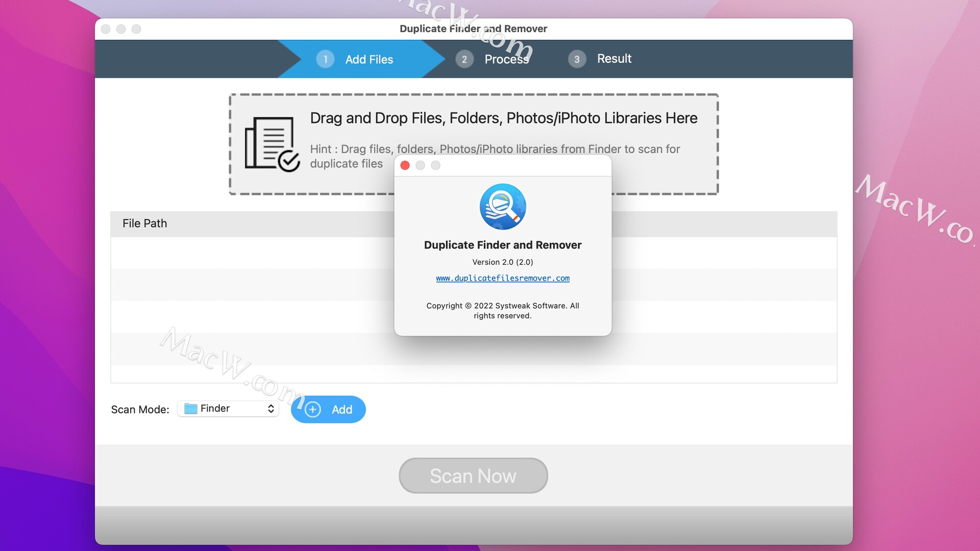The width and height of the screenshot is (980, 551).
Task: Click the Add Files step icon
Action: (325, 59)
